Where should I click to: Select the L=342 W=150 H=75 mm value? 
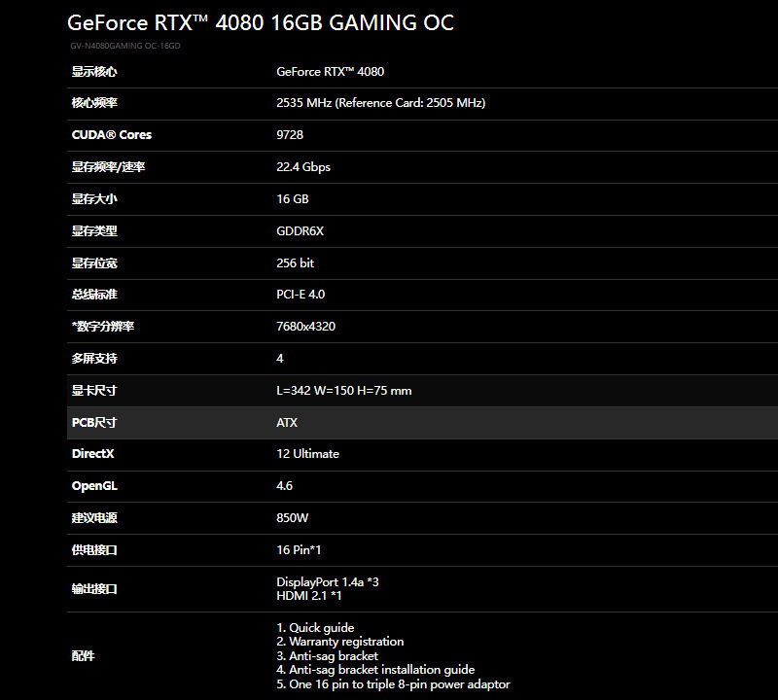pyautogui.click(x=344, y=391)
